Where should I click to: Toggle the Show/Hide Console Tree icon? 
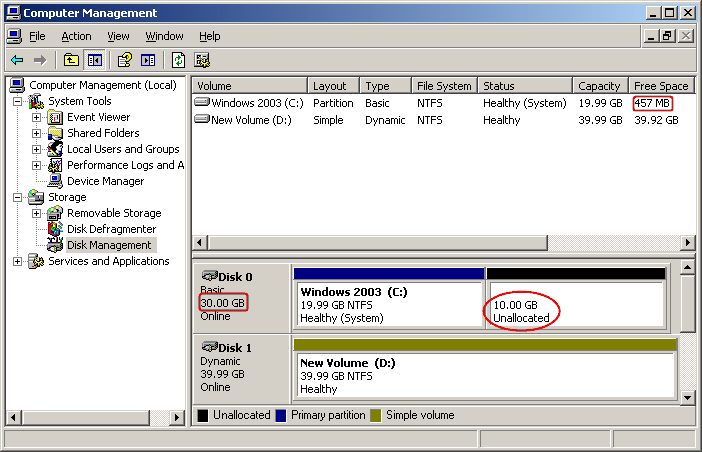[95, 60]
